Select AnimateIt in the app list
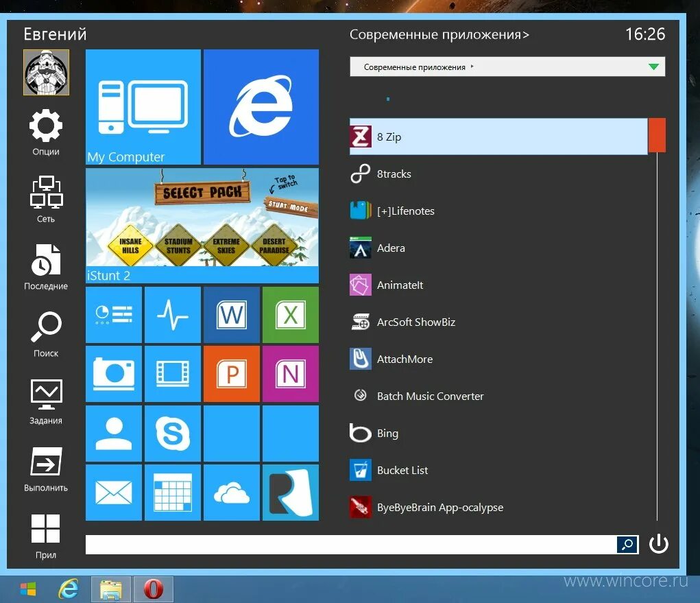The width and height of the screenshot is (700, 603). [498, 285]
